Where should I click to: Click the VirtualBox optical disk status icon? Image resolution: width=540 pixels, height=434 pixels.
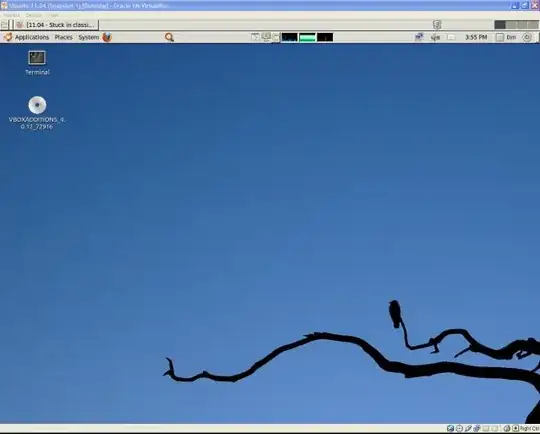click(459, 428)
